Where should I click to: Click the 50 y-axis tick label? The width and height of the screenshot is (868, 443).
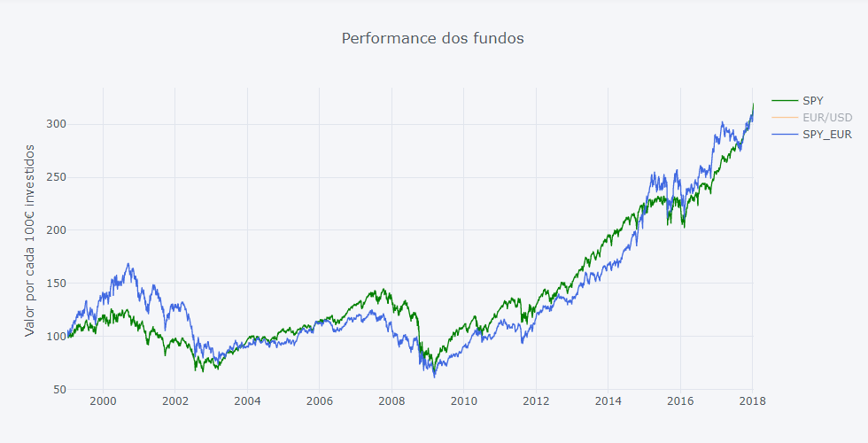pos(58,390)
